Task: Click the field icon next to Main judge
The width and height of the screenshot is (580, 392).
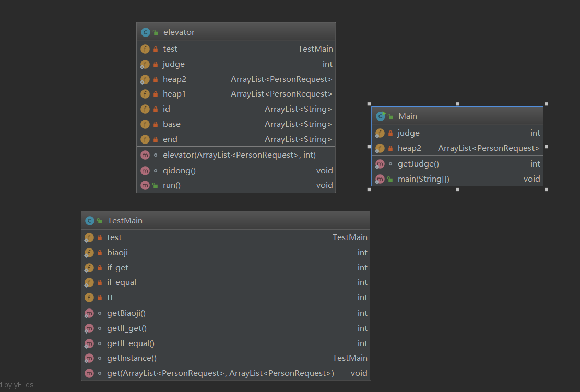Action: [380, 133]
